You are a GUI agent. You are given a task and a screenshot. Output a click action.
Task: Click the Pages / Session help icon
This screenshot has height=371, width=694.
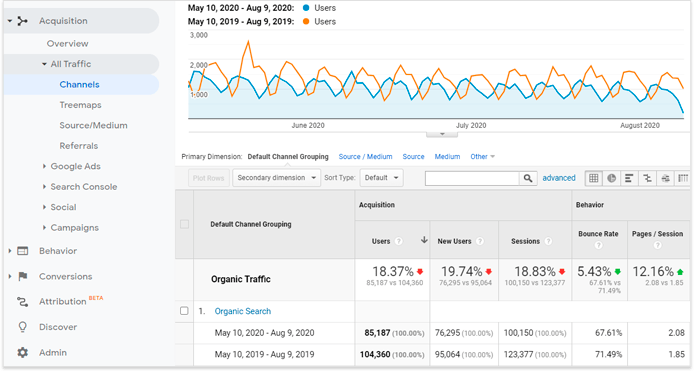tap(658, 245)
